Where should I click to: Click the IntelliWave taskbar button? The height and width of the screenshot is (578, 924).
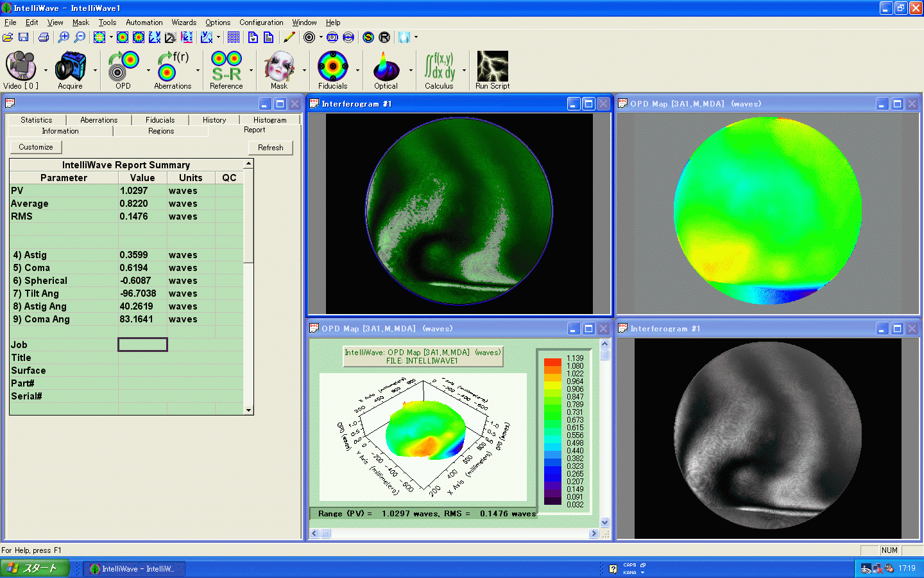[133, 568]
